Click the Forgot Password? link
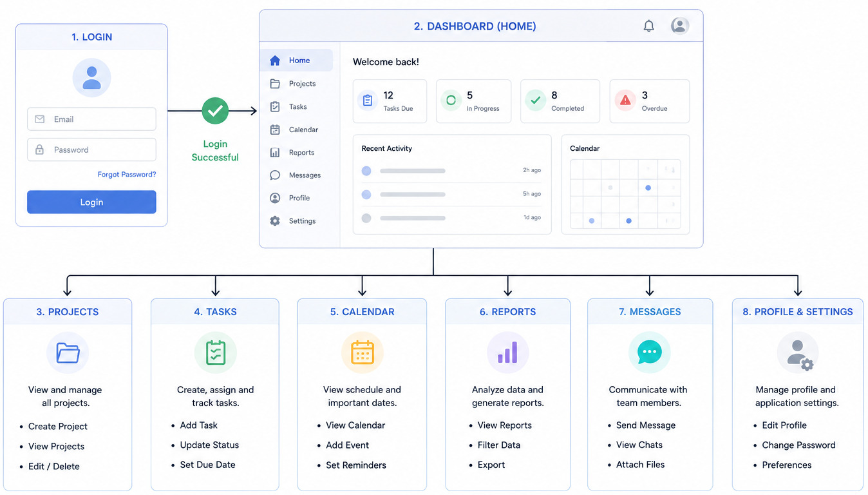The width and height of the screenshot is (868, 495). (127, 175)
